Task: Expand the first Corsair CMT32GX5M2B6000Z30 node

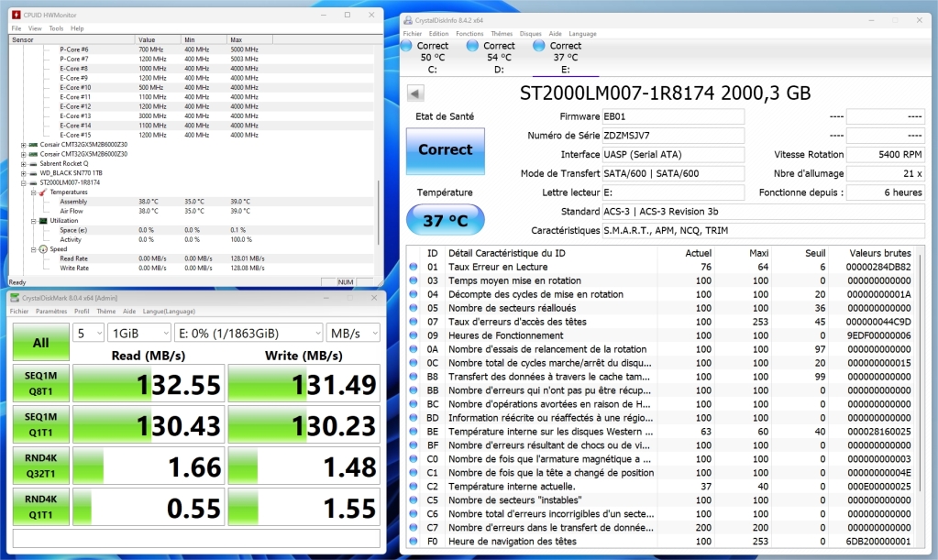Action: pyautogui.click(x=23, y=145)
